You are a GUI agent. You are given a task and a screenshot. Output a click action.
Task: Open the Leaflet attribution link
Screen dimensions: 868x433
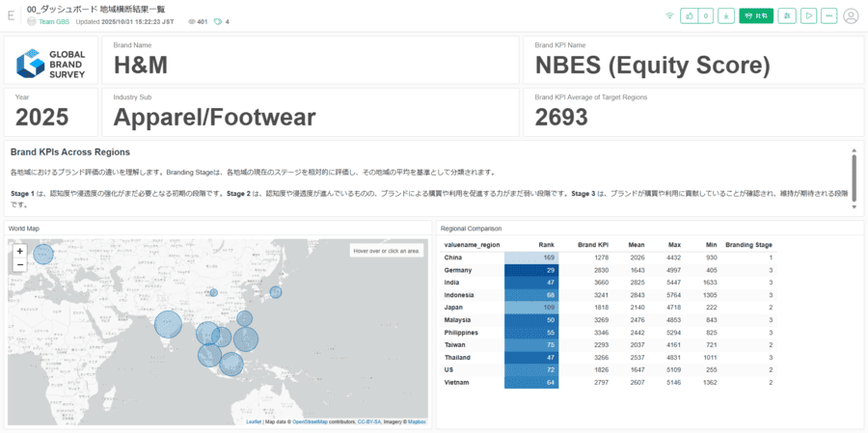[x=254, y=422]
